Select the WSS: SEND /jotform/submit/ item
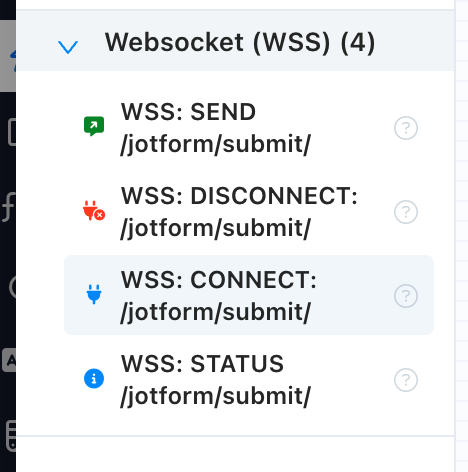Screen dimensions: 468x472 (x=249, y=128)
